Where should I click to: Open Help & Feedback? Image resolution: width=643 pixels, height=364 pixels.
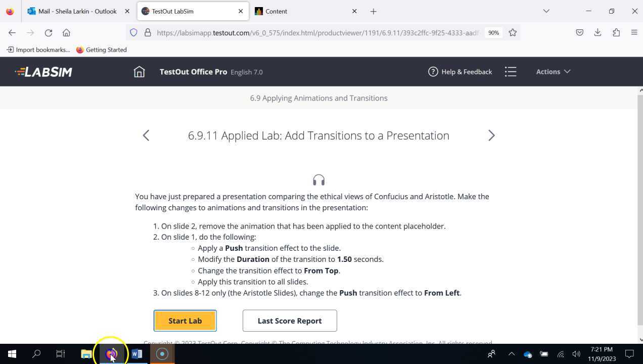pyautogui.click(x=460, y=71)
